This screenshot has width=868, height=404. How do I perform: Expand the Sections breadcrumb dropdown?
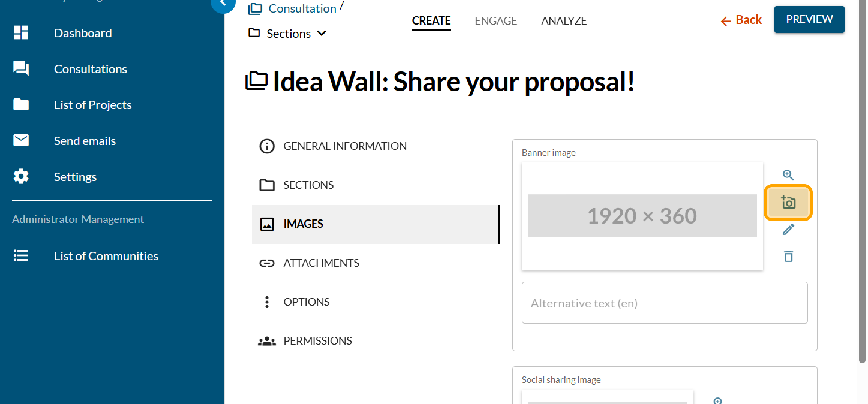point(322,34)
